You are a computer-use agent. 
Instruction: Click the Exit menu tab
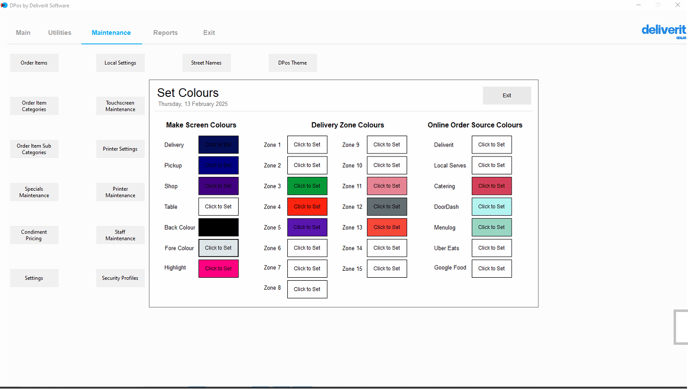point(209,32)
